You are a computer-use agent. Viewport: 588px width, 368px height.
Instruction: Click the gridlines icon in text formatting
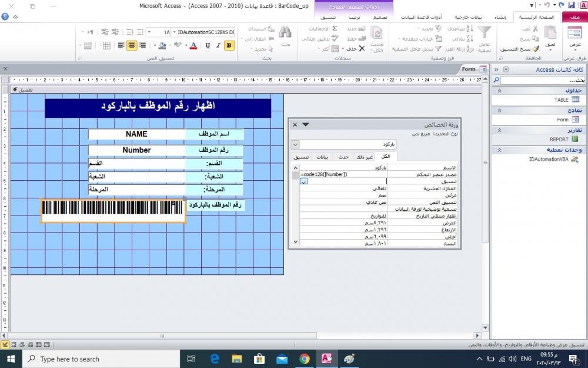click(106, 45)
